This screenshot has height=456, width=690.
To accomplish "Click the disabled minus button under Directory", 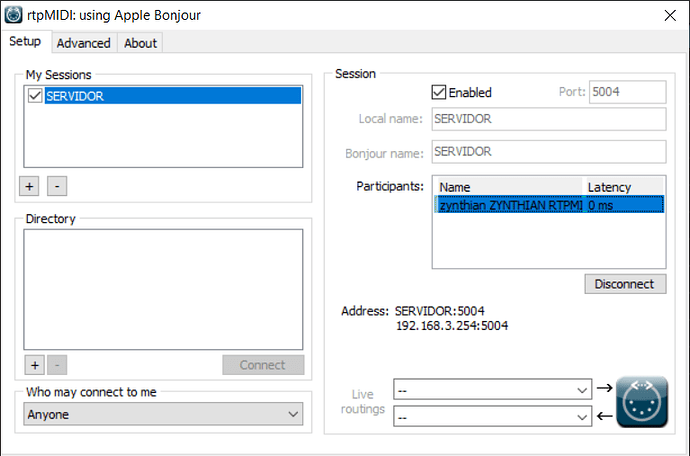I will [x=57, y=365].
